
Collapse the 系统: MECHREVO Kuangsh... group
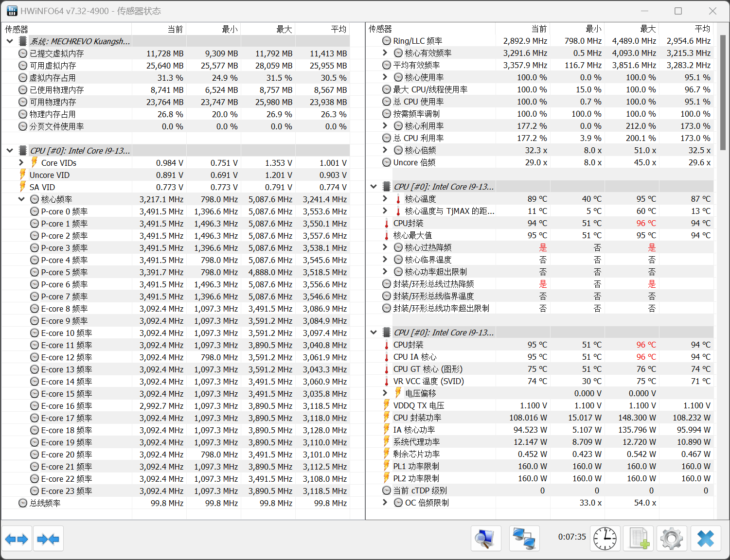pyautogui.click(x=10, y=41)
